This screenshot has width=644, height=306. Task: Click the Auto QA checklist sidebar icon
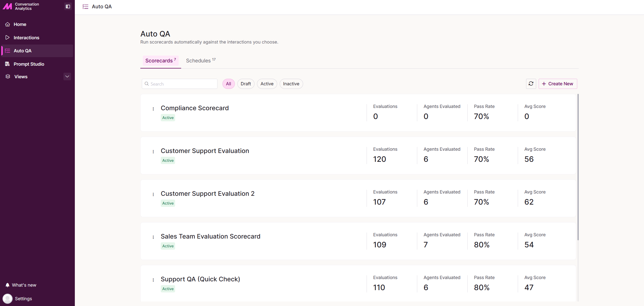tap(8, 51)
